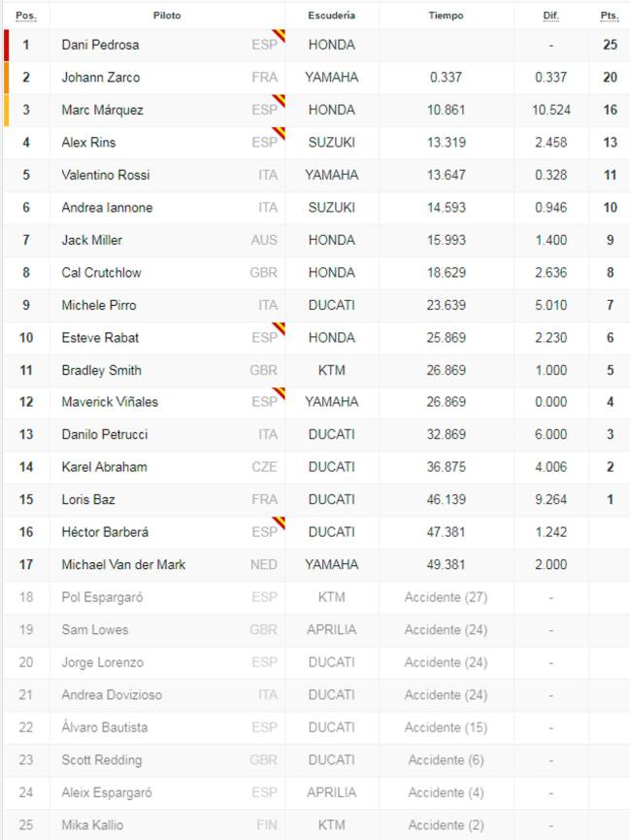
Task: Click the Dif. column header
Action: pyautogui.click(x=550, y=17)
